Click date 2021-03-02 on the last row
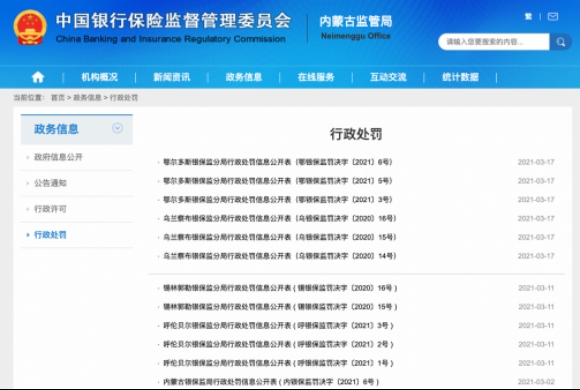This screenshot has height=390, width=580. pyautogui.click(x=536, y=382)
